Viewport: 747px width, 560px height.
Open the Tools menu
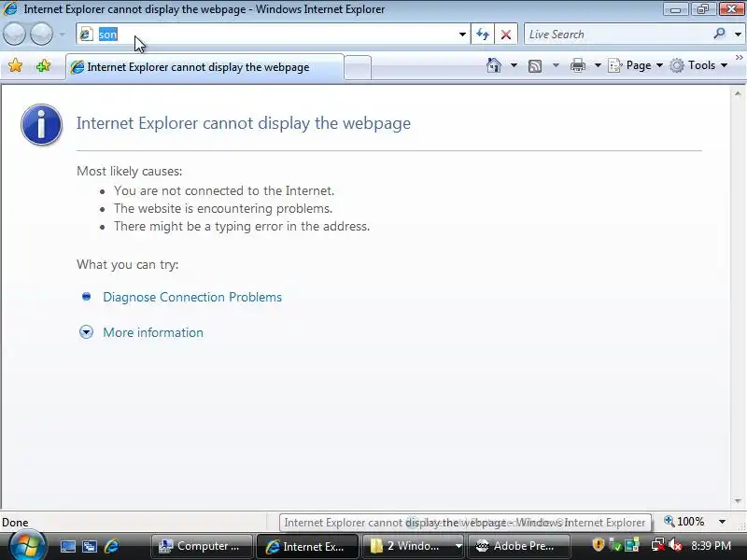(698, 65)
